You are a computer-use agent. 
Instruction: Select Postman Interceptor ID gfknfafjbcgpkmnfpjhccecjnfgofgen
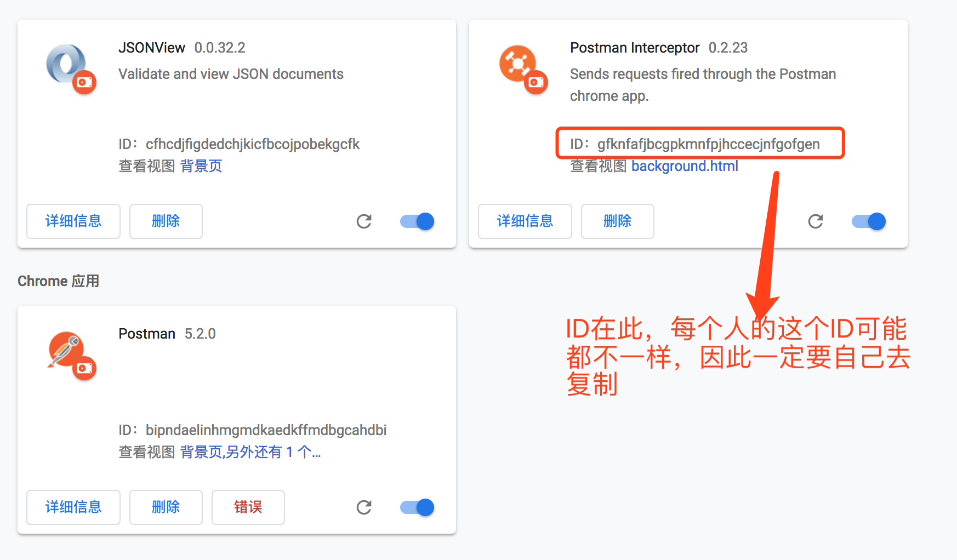click(709, 144)
